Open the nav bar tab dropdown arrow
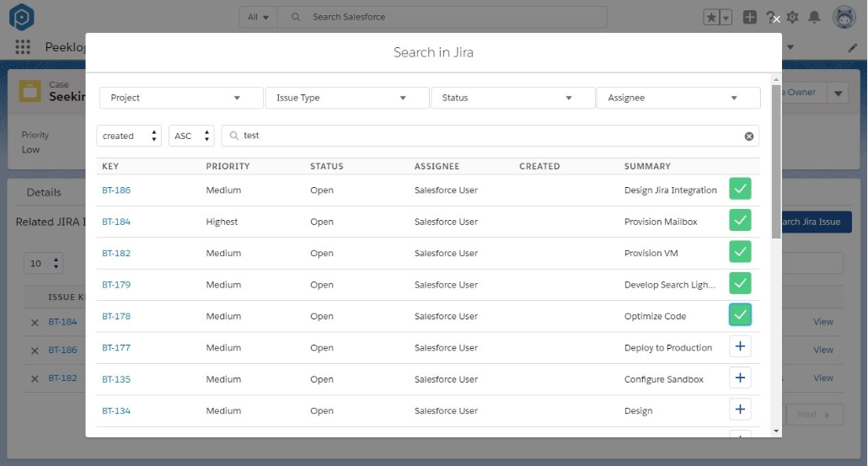This screenshot has height=466, width=868. tap(790, 47)
